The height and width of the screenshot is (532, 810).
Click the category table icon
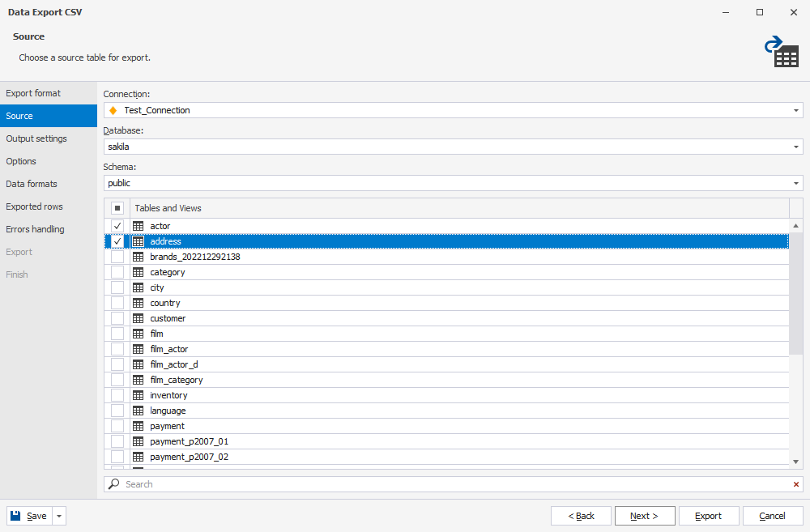tap(138, 272)
